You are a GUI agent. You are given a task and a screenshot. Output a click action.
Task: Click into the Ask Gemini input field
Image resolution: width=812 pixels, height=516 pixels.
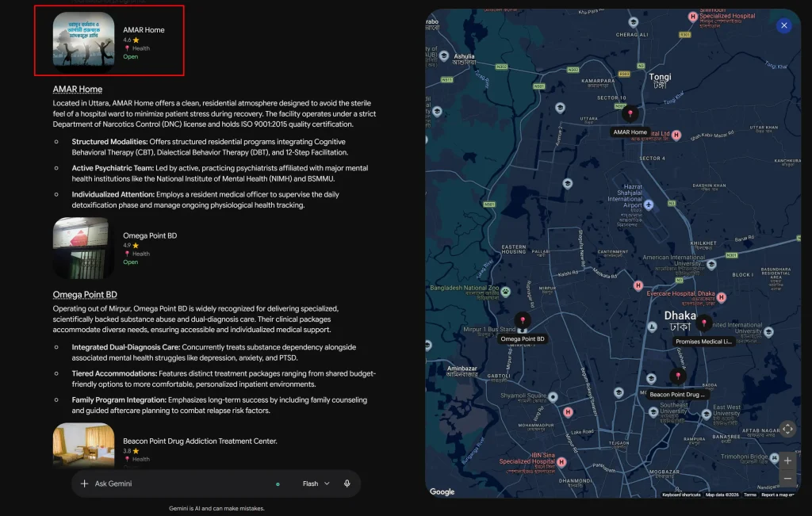(x=182, y=484)
